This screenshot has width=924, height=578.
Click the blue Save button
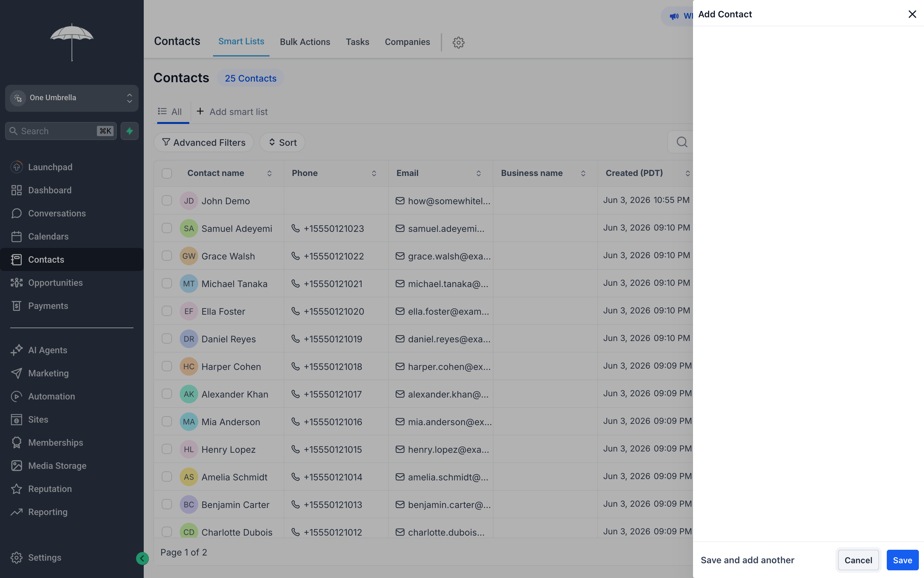[x=902, y=560]
